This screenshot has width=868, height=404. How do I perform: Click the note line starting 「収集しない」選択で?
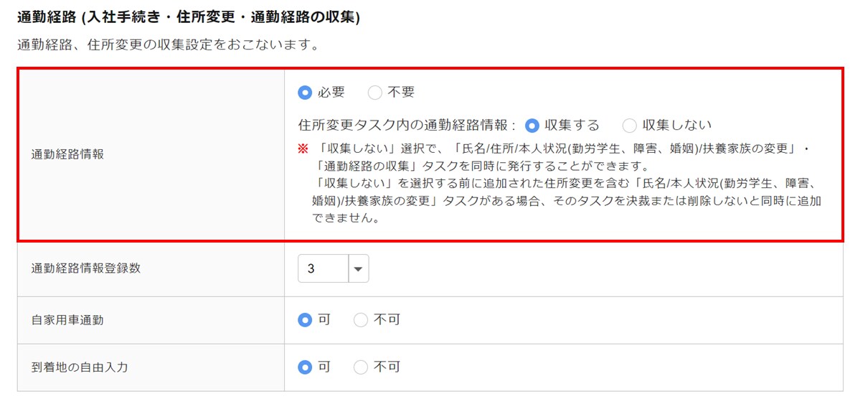[560, 148]
